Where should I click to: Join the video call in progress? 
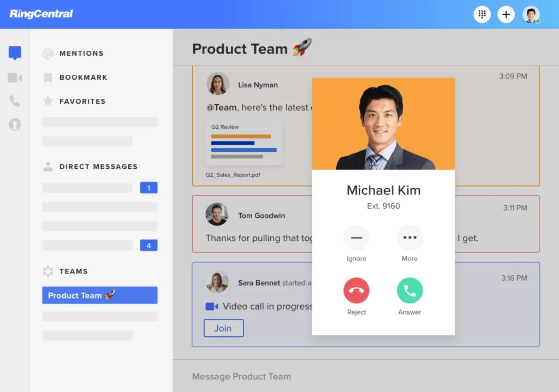tap(223, 328)
